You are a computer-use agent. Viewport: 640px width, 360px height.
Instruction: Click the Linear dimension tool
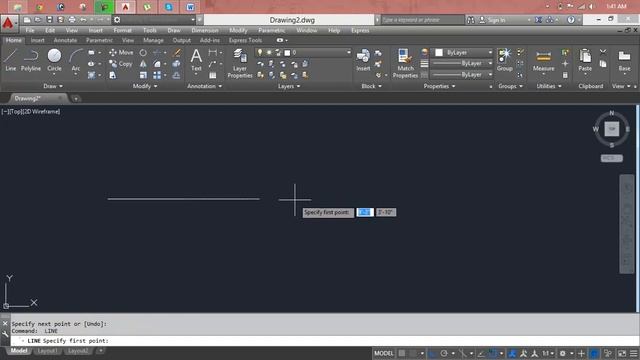(213, 53)
